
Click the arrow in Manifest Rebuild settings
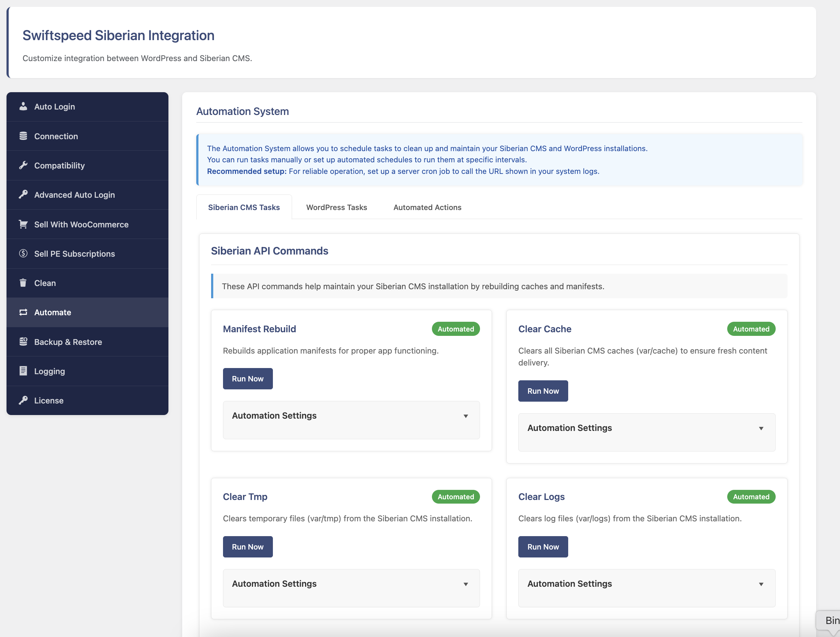(x=466, y=416)
